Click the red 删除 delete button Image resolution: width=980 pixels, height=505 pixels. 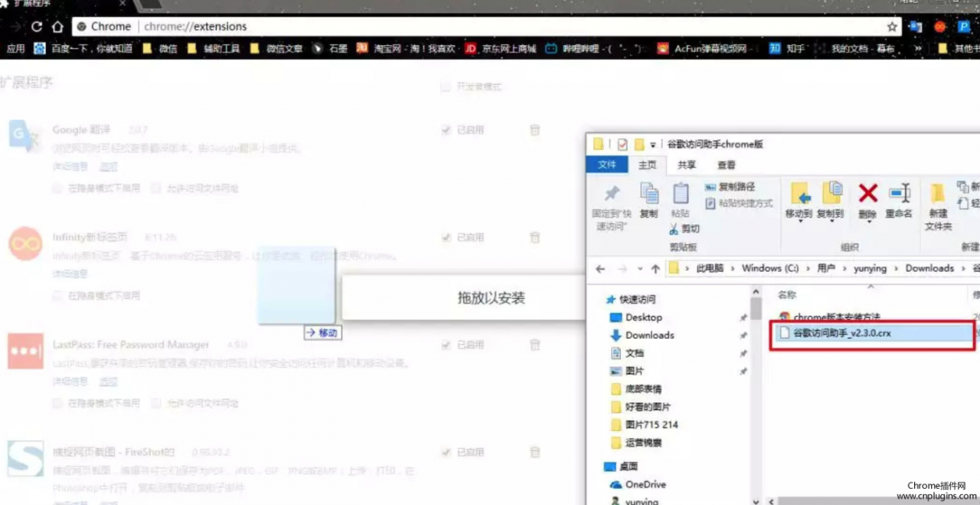point(867,202)
